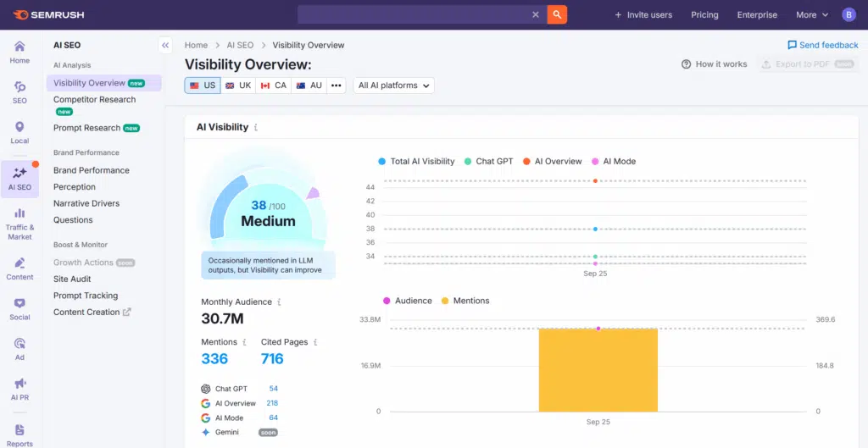Expand the More menu in top bar
This screenshot has height=448, width=868.
coord(812,15)
